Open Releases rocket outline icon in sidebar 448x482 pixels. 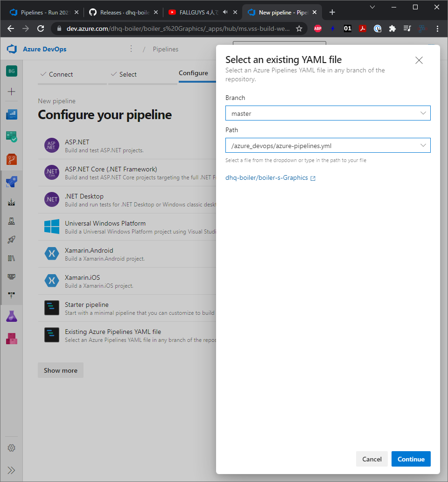click(11, 239)
